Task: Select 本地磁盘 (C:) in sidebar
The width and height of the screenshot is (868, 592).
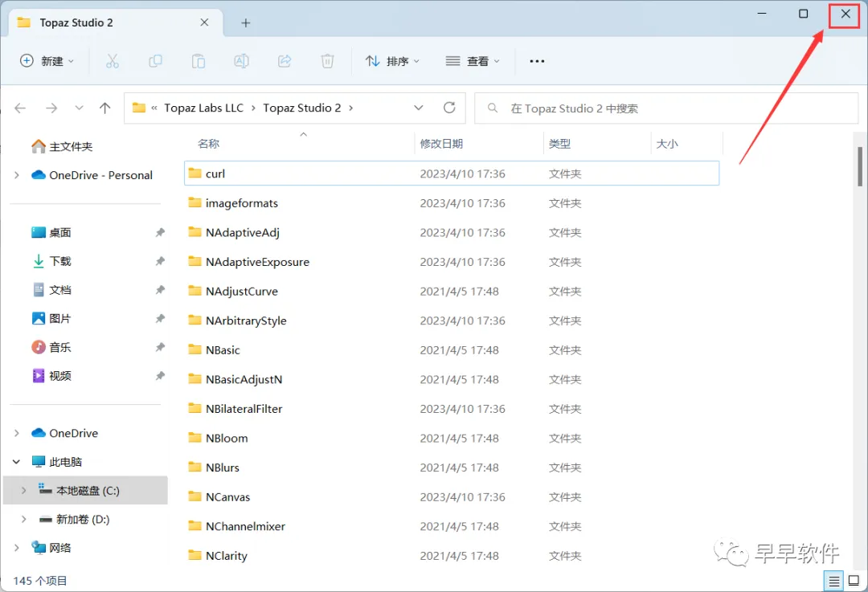Action: click(85, 491)
